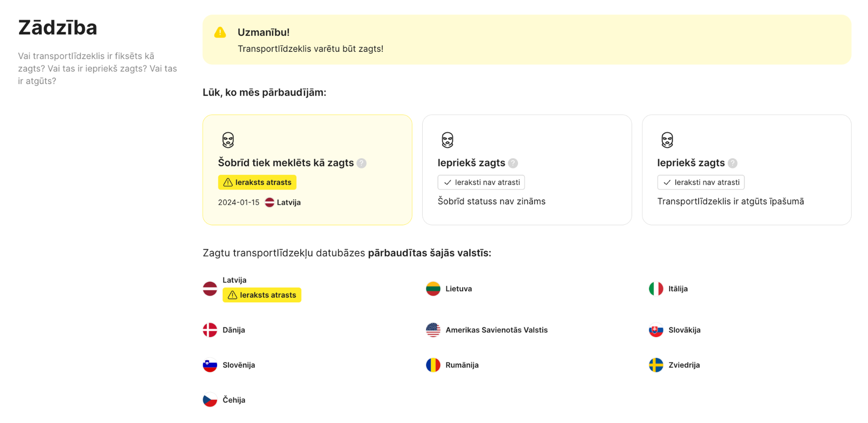The width and height of the screenshot is (868, 423).
Task: Click the yellow warning triangle in Uzmanību banner
Action: [220, 32]
